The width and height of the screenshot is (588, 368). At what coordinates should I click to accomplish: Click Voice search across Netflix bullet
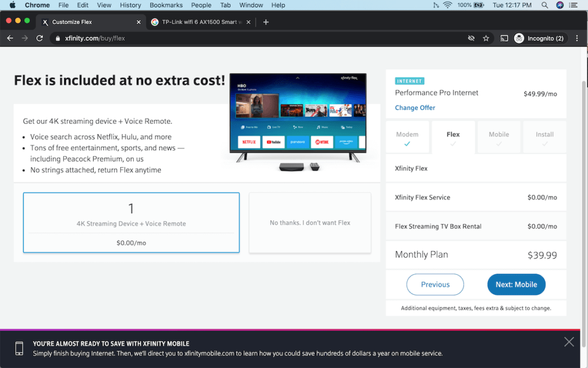pyautogui.click(x=101, y=137)
